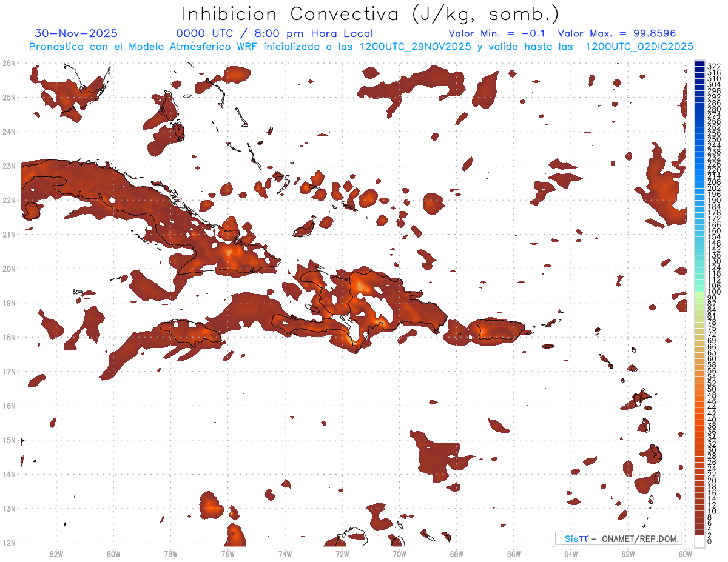Click the 16N latitude label
This screenshot has height=562, width=728.
[x=9, y=406]
